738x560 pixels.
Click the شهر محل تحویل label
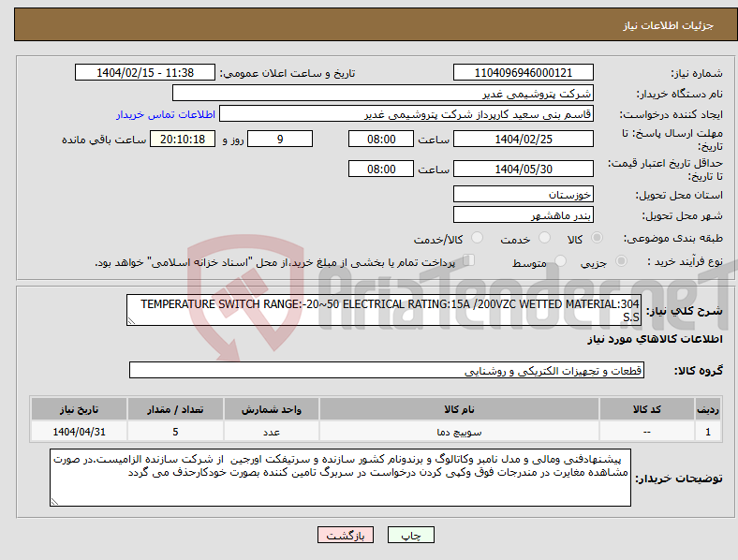[683, 215]
